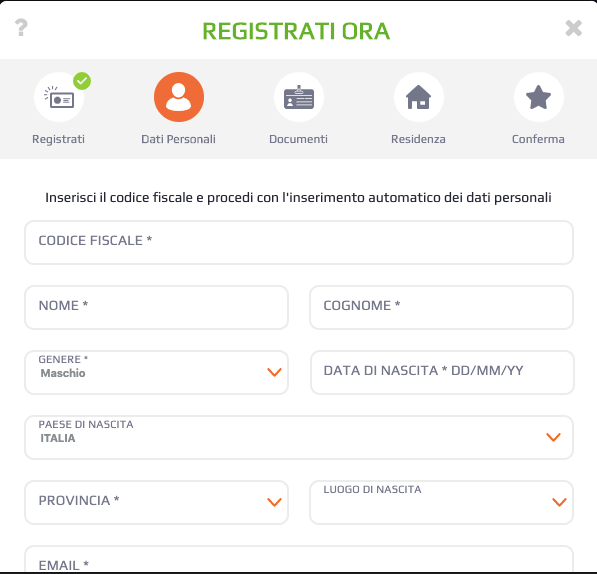Expand the Paese di Nascita dropdown
This screenshot has width=597, height=574.
(299, 437)
